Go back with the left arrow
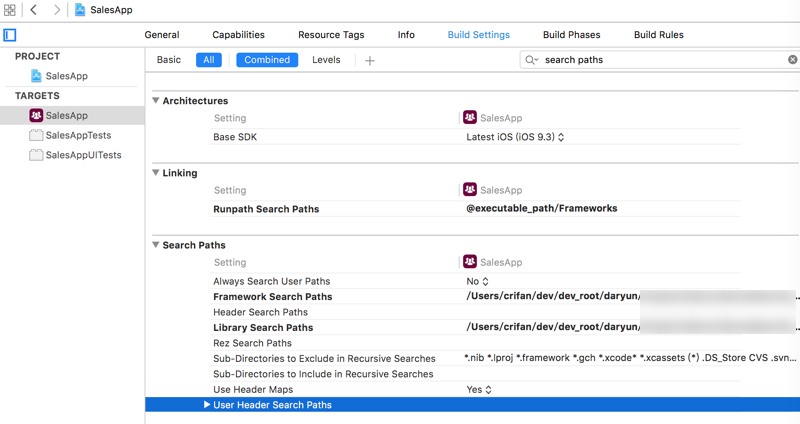This screenshot has height=424, width=800. [34, 10]
